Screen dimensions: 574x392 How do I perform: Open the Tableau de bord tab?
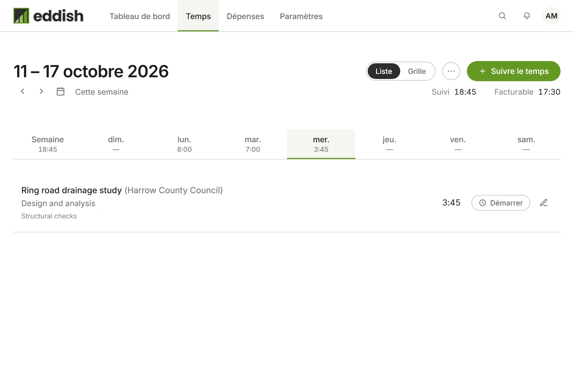(140, 16)
